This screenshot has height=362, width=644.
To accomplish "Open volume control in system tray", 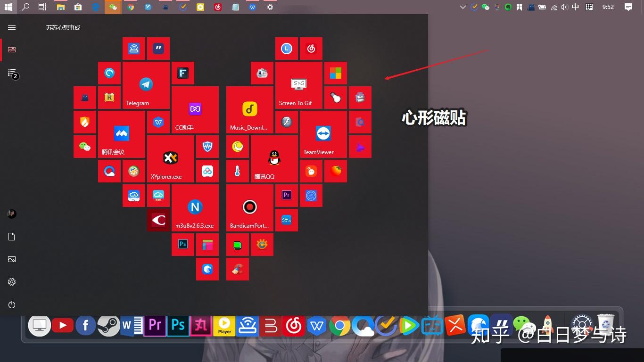I will pyautogui.click(x=564, y=7).
